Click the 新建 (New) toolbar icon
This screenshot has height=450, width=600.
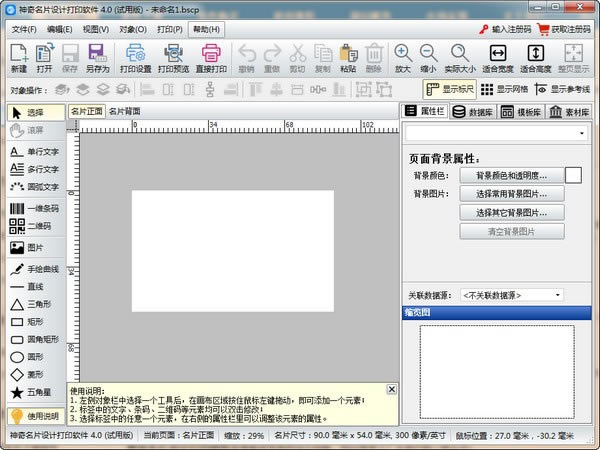coord(19,58)
